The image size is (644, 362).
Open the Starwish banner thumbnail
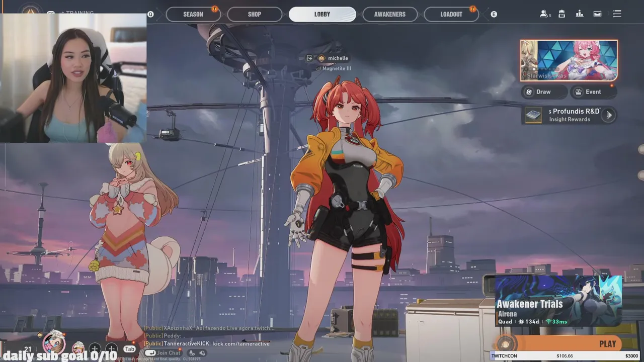pos(569,60)
